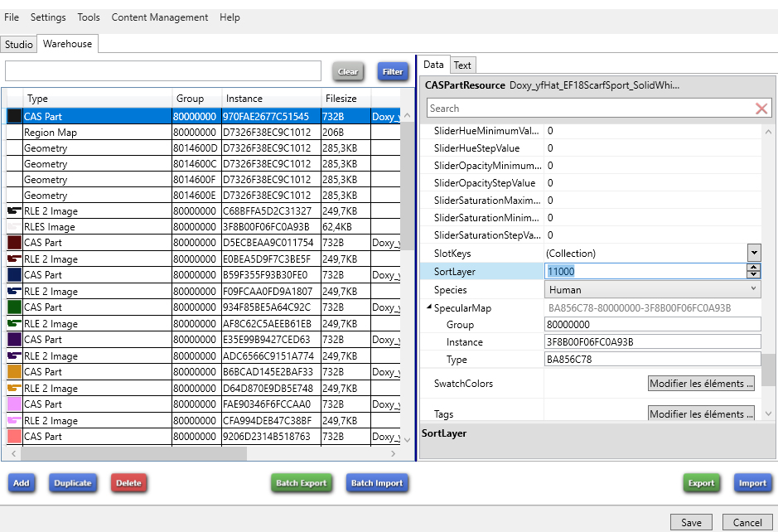Decrease SortLayer value with down arrow
Image resolution: width=778 pixels, height=532 pixels.
754,274
